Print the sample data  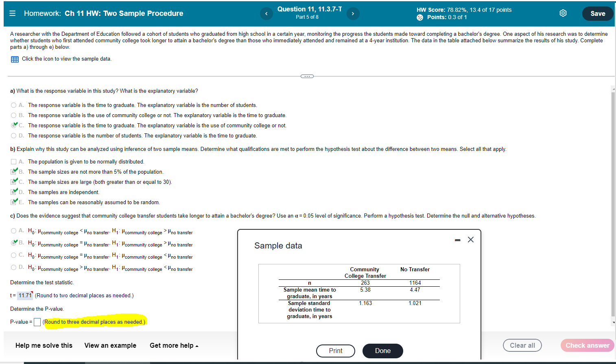click(x=335, y=351)
